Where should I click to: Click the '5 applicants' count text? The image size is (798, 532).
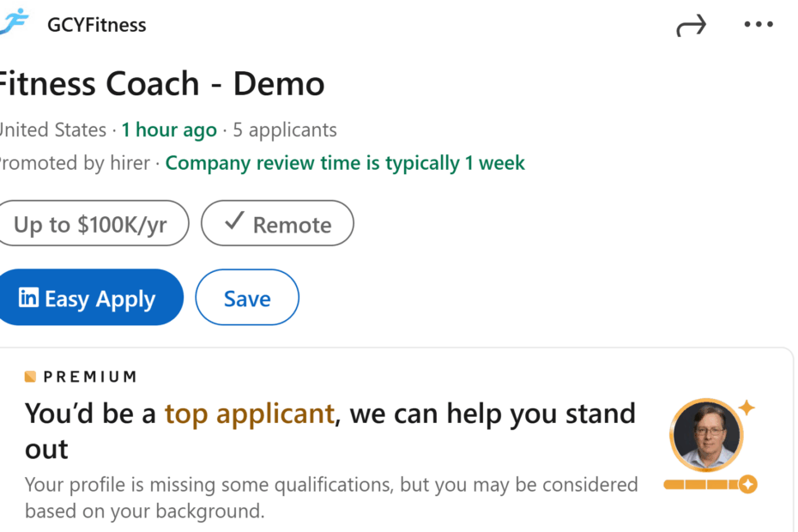285,130
